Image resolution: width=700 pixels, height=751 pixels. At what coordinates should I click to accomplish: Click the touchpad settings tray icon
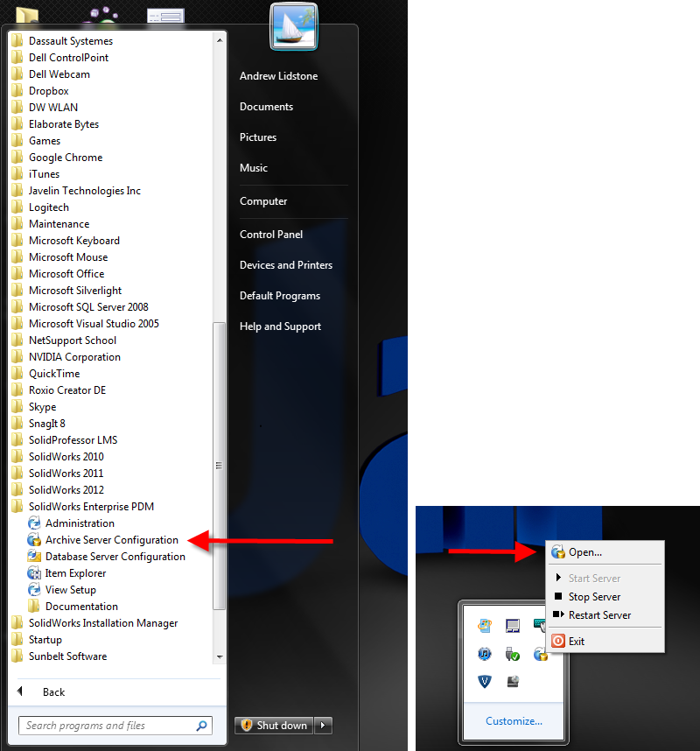point(514,625)
